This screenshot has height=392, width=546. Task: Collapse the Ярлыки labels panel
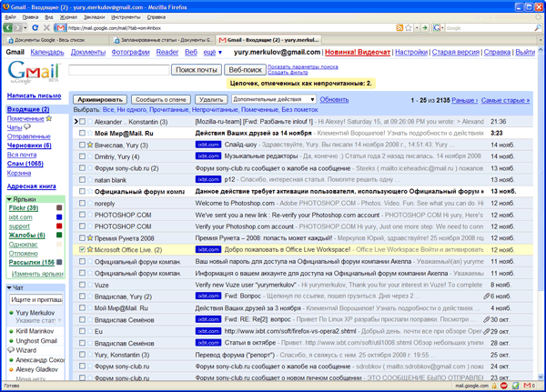click(x=9, y=199)
